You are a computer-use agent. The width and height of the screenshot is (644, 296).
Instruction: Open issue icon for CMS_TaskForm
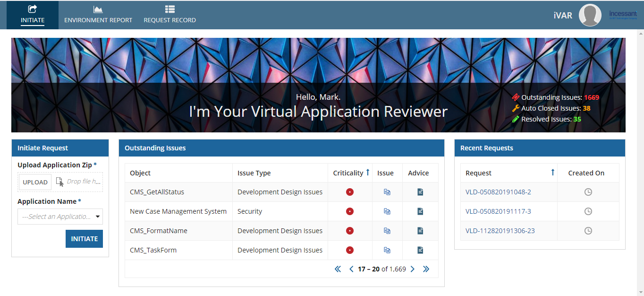387,250
